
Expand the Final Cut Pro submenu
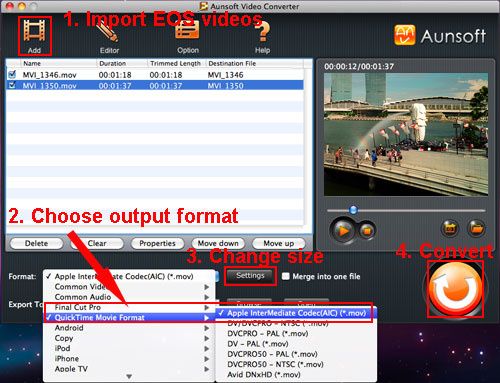(129, 307)
